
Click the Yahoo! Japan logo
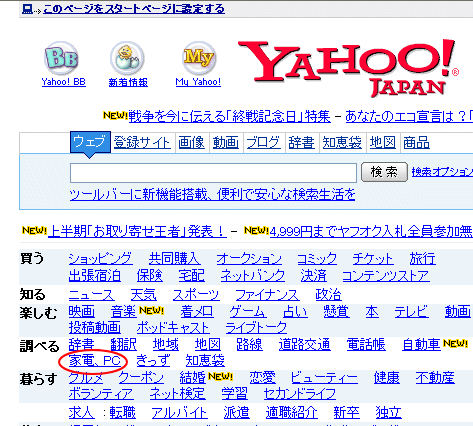pos(349,68)
